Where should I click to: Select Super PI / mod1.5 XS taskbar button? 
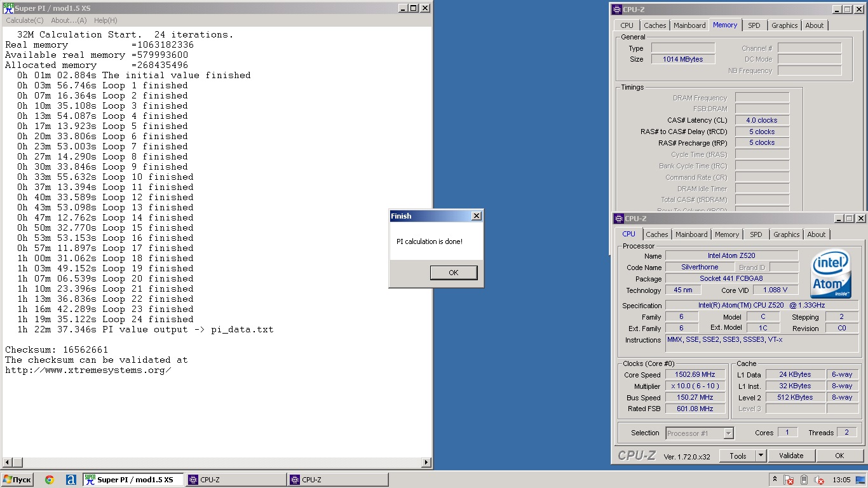133,480
